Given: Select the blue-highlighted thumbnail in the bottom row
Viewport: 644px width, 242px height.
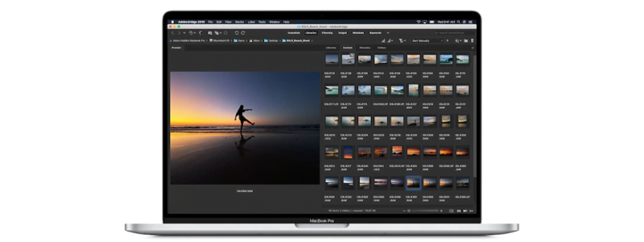Looking at the screenshot, I should 413,183.
